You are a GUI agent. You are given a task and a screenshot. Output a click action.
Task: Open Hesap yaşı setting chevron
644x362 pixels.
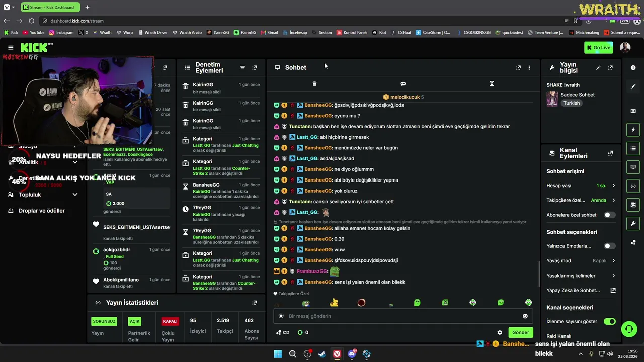click(x=613, y=186)
